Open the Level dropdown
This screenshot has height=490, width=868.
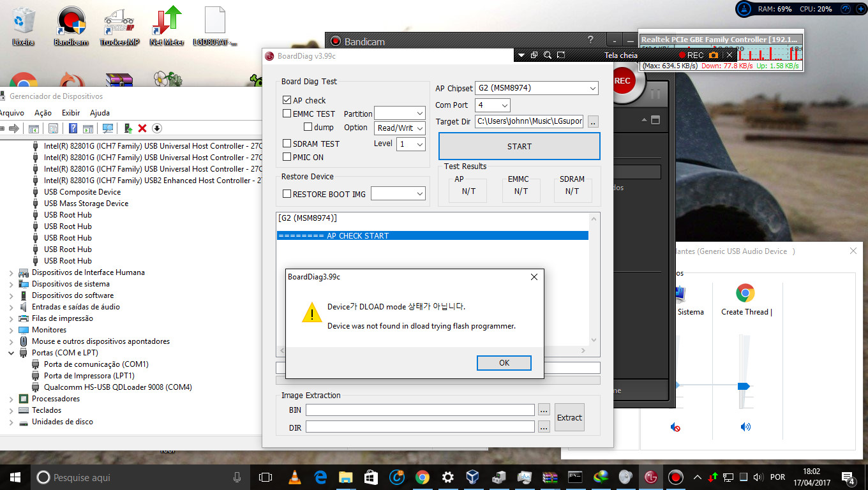(x=411, y=144)
